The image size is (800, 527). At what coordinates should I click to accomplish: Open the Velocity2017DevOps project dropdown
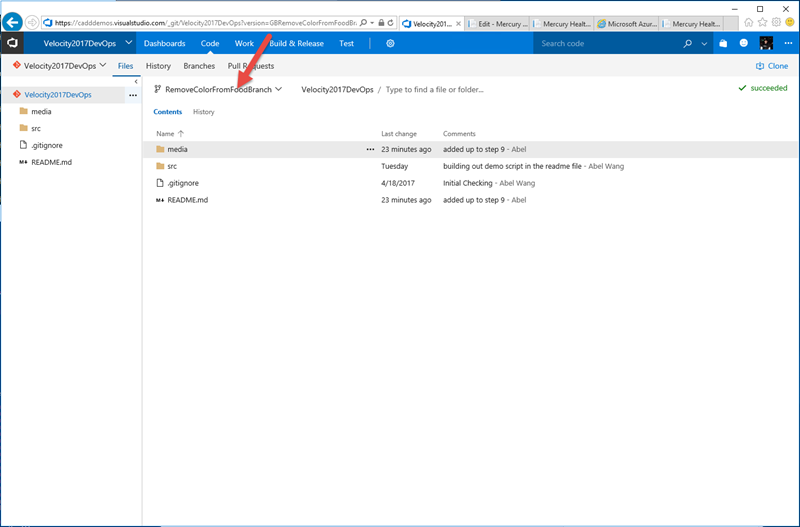129,43
